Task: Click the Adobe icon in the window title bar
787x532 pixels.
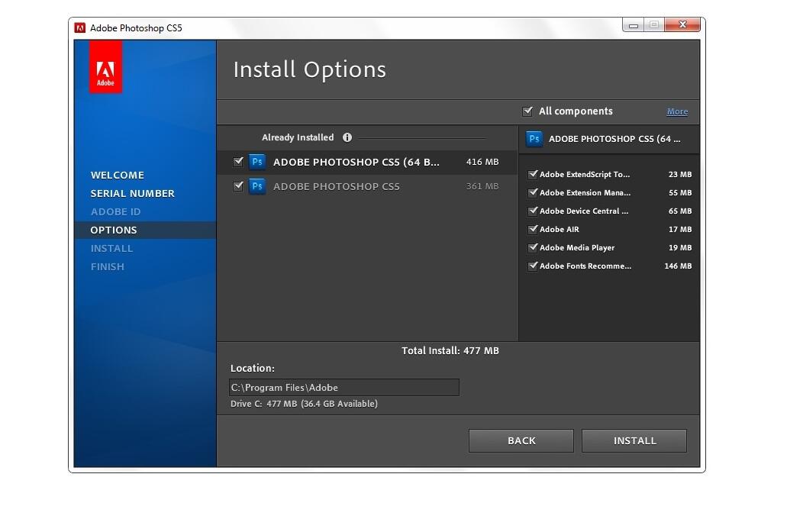Action: 80,27
